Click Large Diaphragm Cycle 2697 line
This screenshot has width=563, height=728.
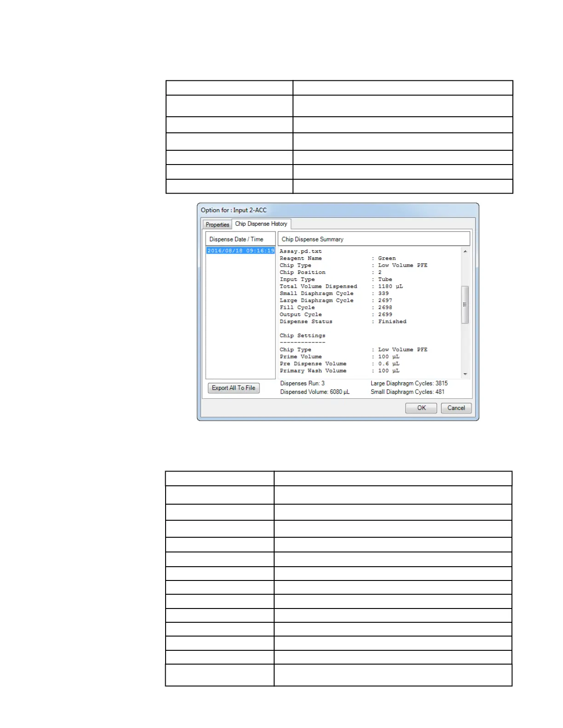(336, 301)
